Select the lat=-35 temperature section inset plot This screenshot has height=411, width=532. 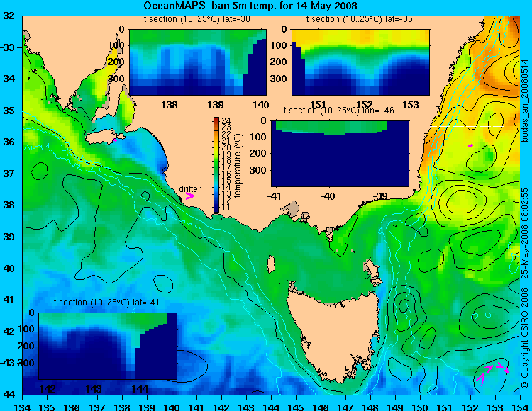[360, 62]
